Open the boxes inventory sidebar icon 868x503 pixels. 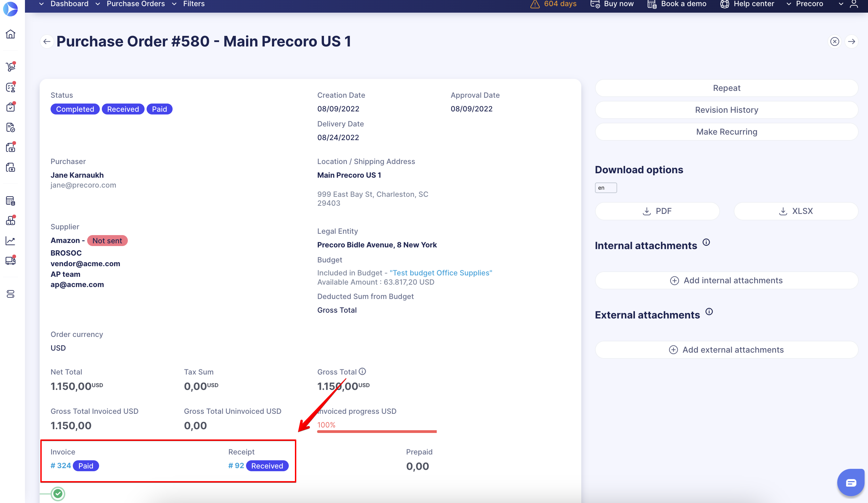point(11,220)
